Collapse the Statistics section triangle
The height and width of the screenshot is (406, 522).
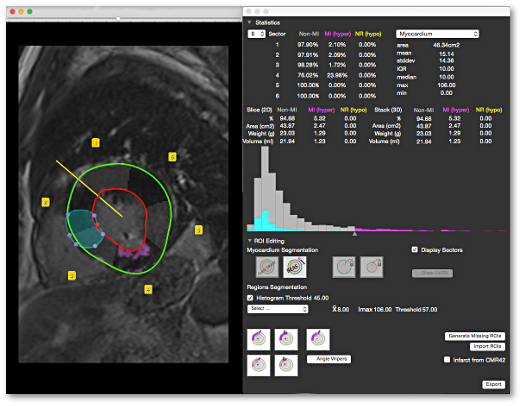tap(249, 22)
